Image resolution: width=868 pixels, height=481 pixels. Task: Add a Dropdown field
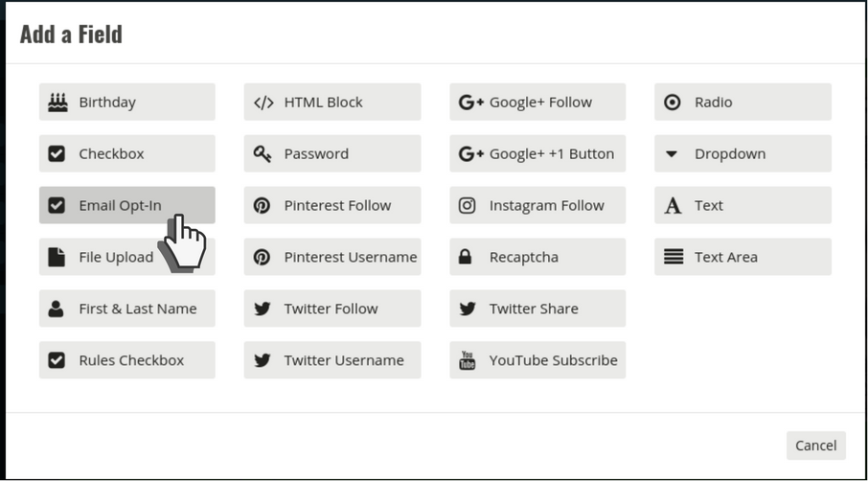(742, 153)
